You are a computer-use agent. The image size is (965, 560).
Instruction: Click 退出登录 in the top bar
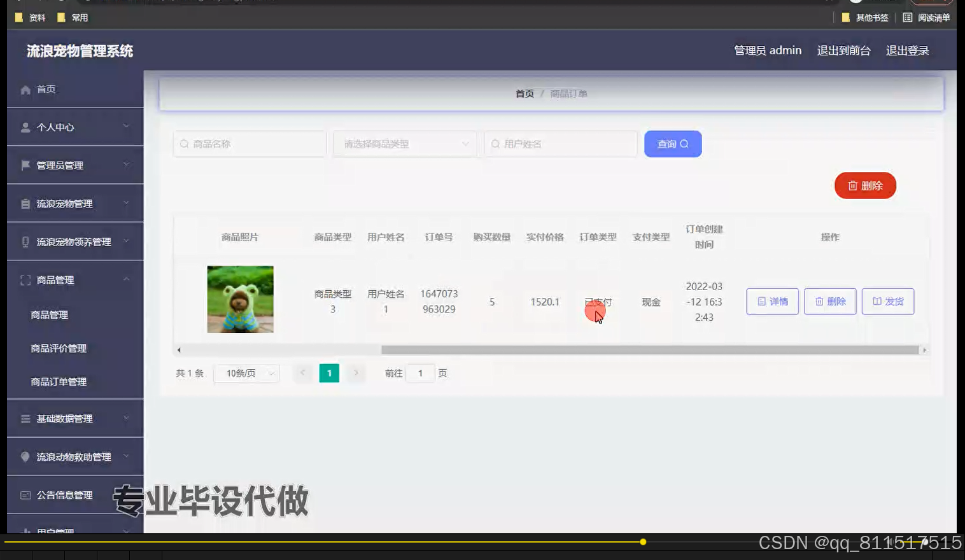tap(907, 50)
